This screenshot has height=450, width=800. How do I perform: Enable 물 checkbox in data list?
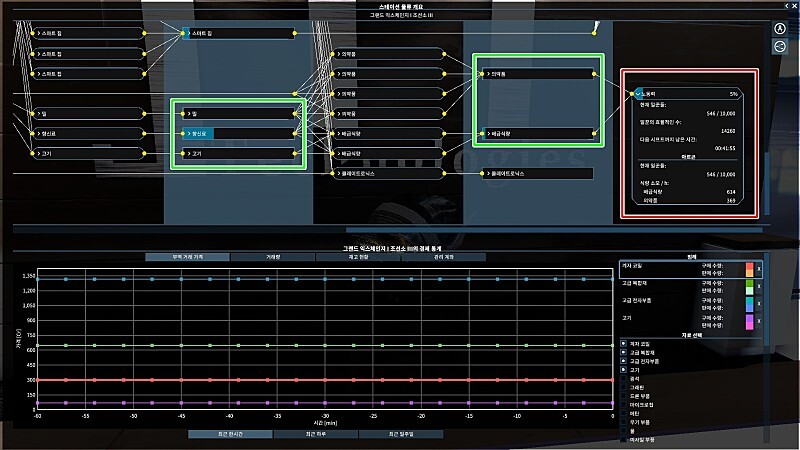[623, 431]
